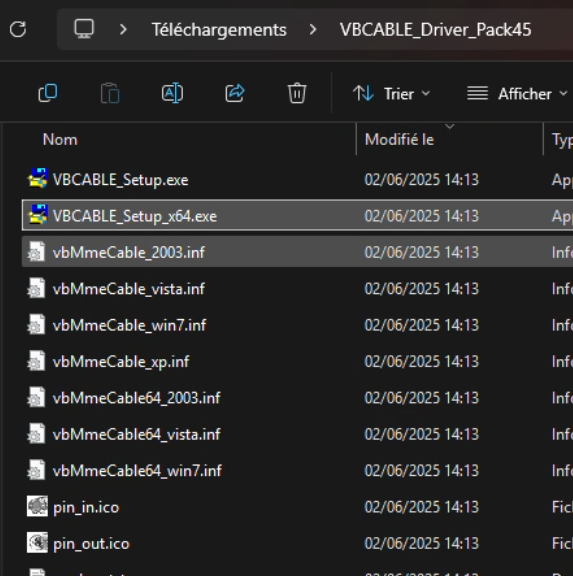
Task: Select vbMmeCable64_vista.inf file name
Action: click(136, 434)
